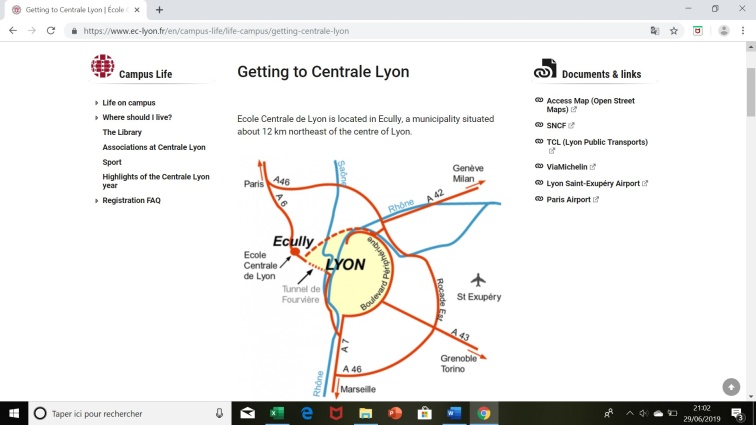Open Excel from the taskbar

pyautogui.click(x=277, y=413)
